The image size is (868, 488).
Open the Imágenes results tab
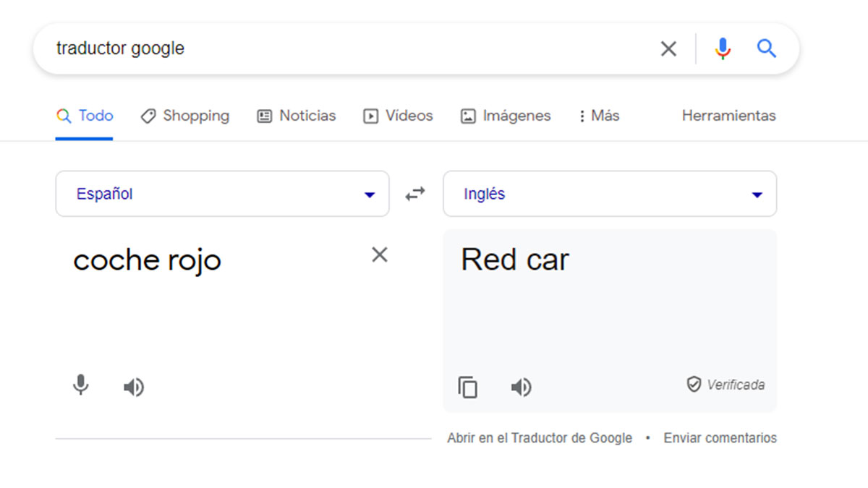[506, 116]
